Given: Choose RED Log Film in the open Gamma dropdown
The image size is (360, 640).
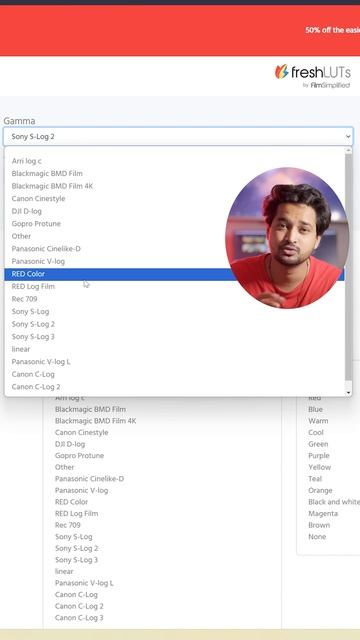Looking at the screenshot, I should (x=174, y=287).
